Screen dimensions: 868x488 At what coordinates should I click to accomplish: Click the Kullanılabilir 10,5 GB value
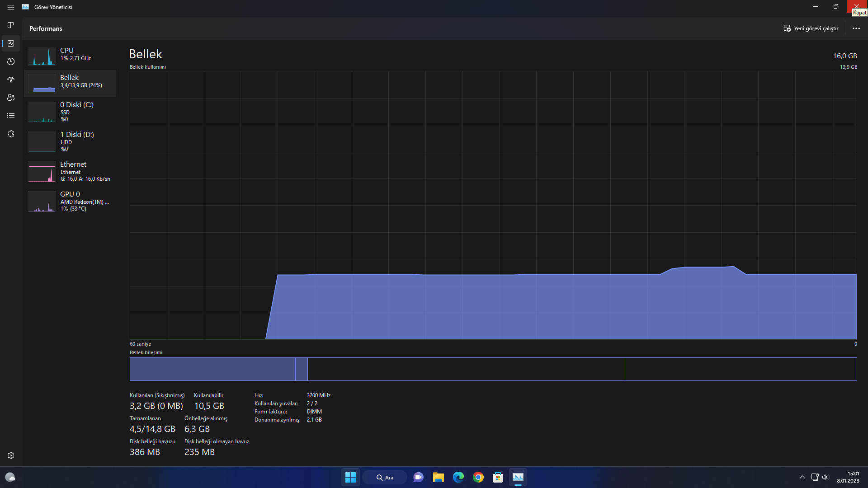click(x=209, y=406)
